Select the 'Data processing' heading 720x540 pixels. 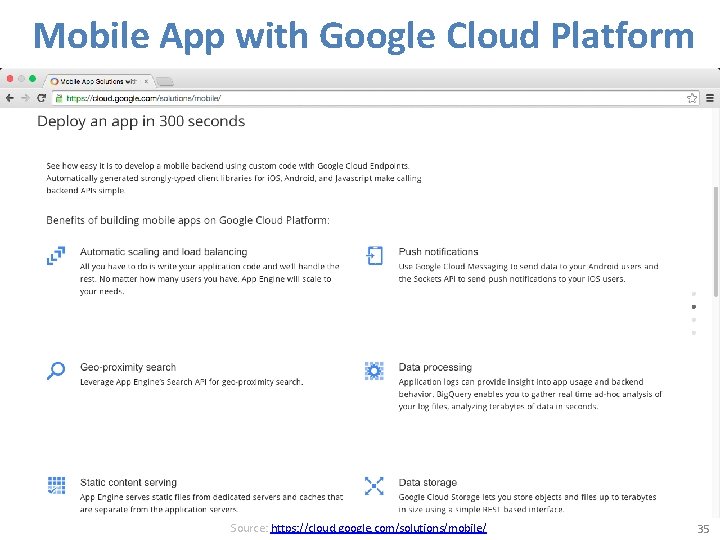coord(435,367)
